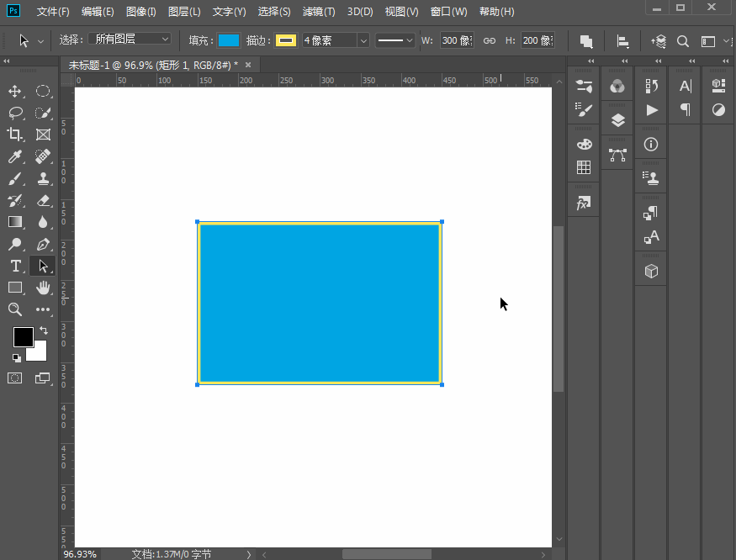736x560 pixels.
Task: Open the Edit Toolbar three-dots menu
Action: pyautogui.click(x=43, y=309)
